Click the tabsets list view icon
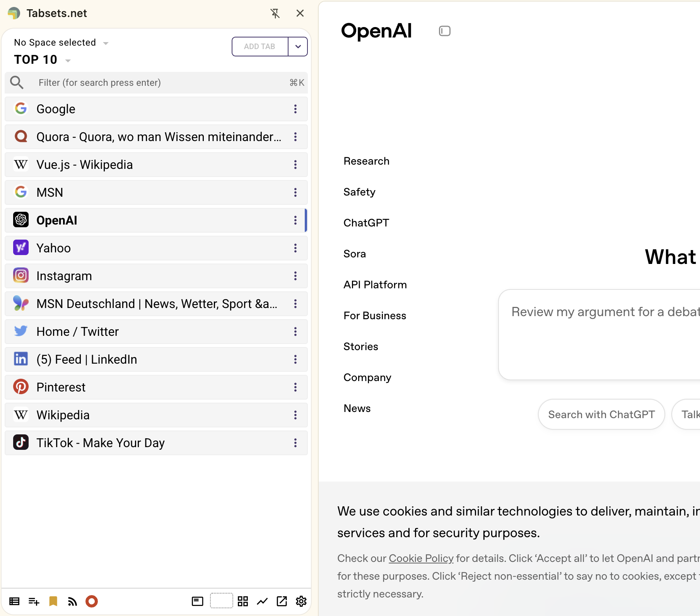Screen dimensions: 700x616 pos(14,601)
